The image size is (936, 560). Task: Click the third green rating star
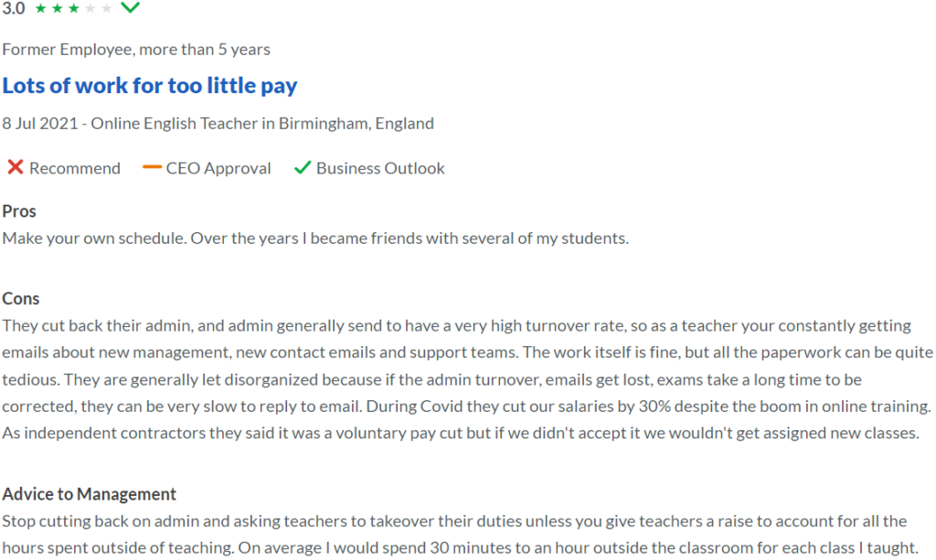coord(73,9)
